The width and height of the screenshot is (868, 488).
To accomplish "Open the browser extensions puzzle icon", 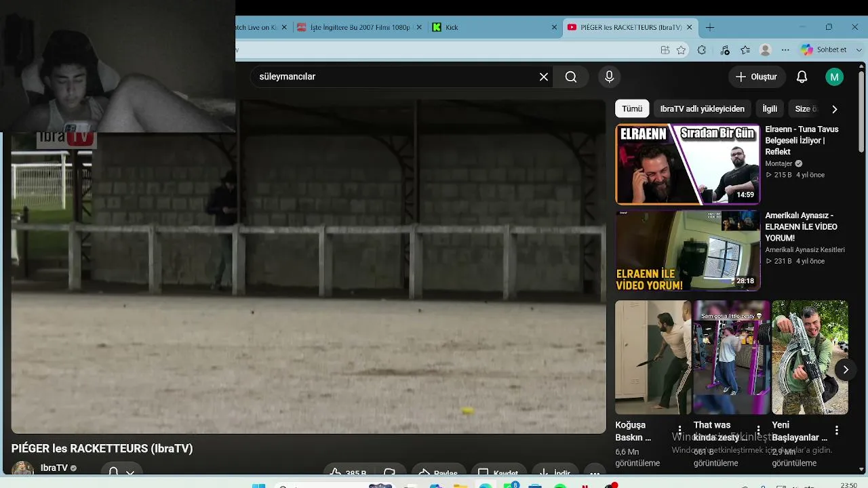I will tap(702, 49).
